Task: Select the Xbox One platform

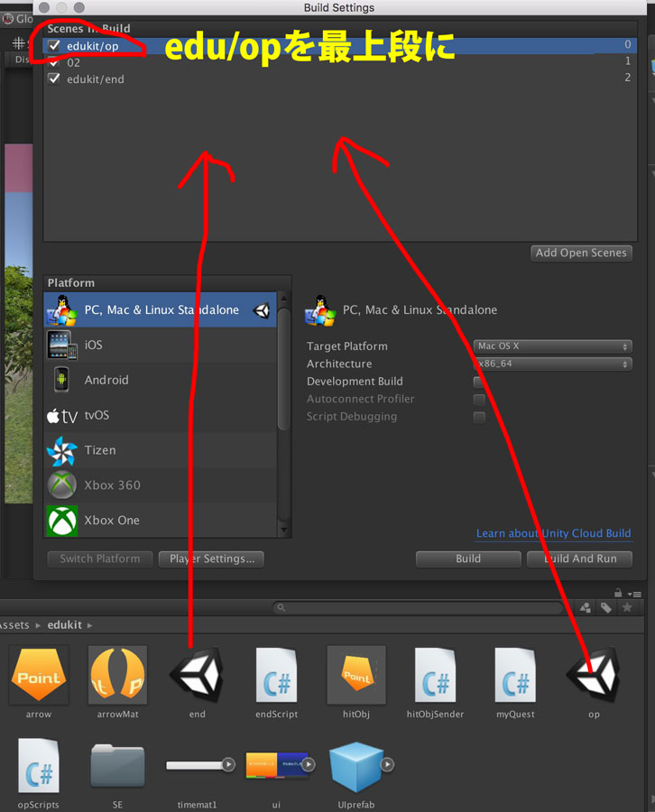Action: (x=160, y=520)
